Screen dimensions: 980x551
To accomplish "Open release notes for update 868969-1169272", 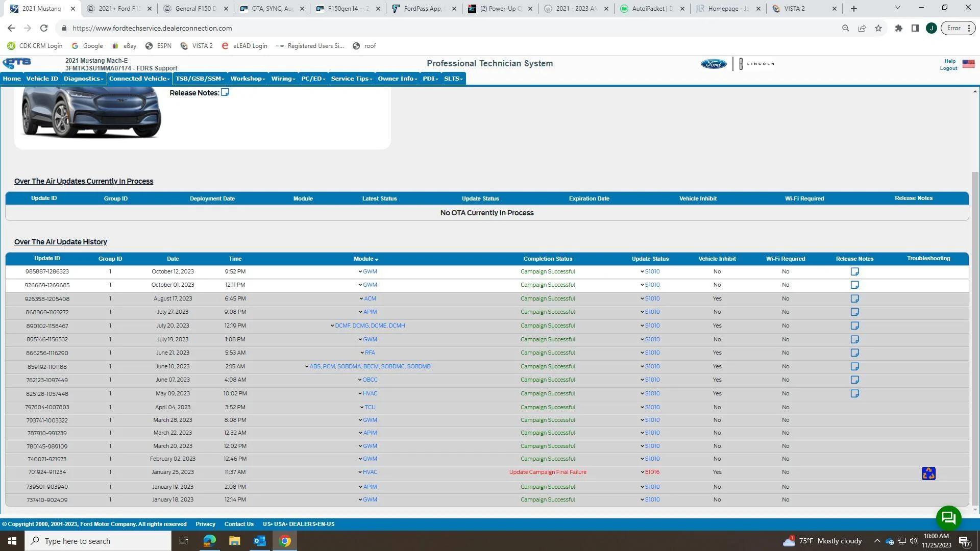I will tap(854, 312).
